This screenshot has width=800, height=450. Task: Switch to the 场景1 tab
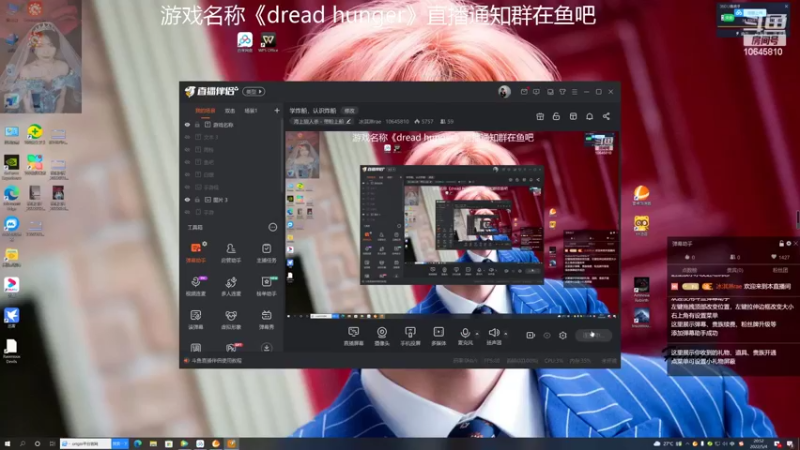251,111
